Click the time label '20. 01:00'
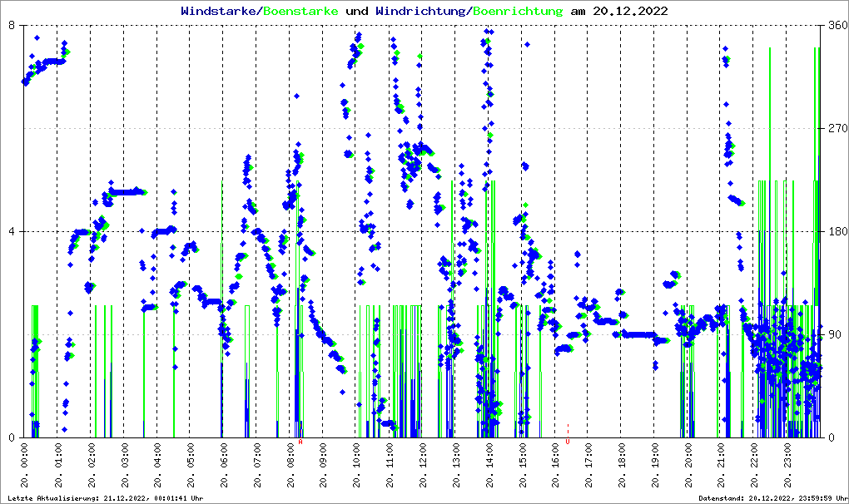Viewport: 849px width, 504px height. pyautogui.click(x=58, y=466)
